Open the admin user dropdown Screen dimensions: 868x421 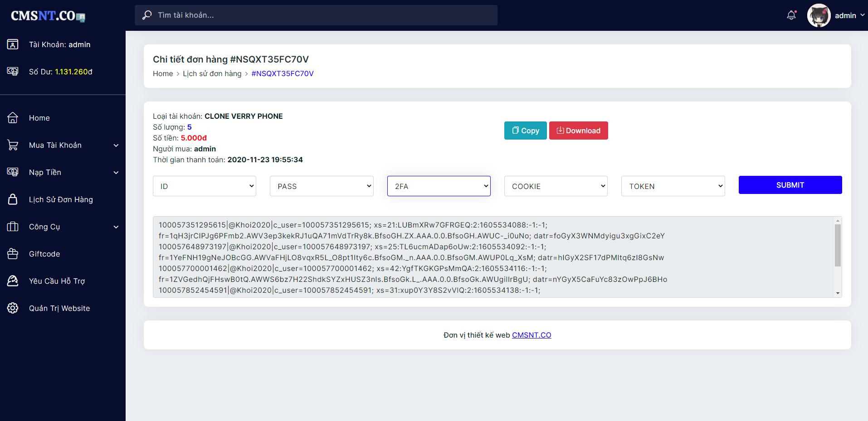(850, 15)
